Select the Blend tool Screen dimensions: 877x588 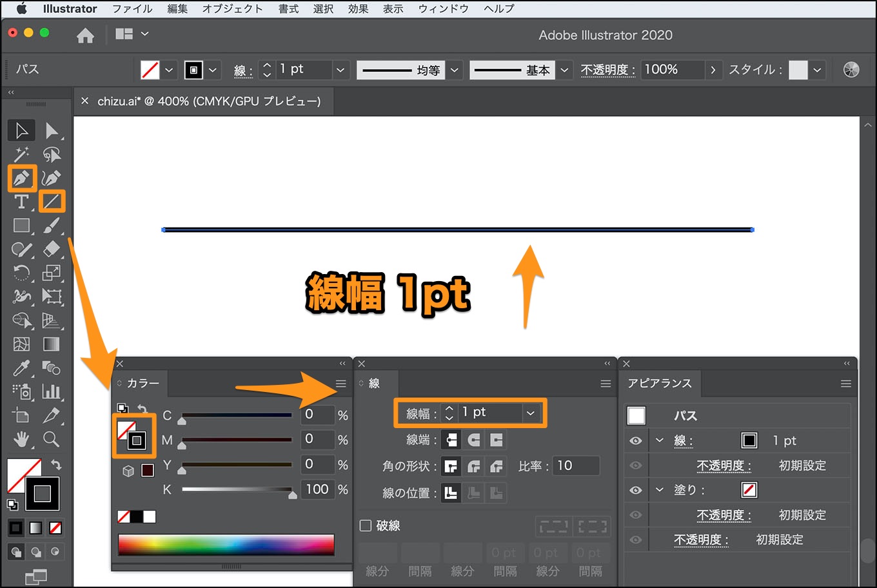pos(52,368)
